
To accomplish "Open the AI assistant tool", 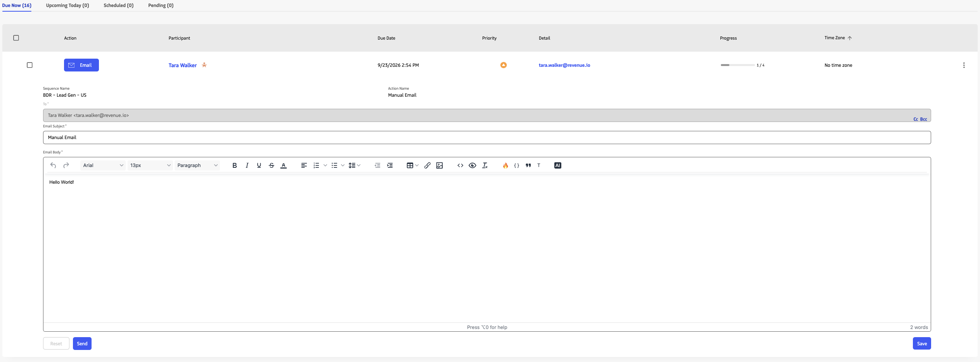I will [558, 165].
